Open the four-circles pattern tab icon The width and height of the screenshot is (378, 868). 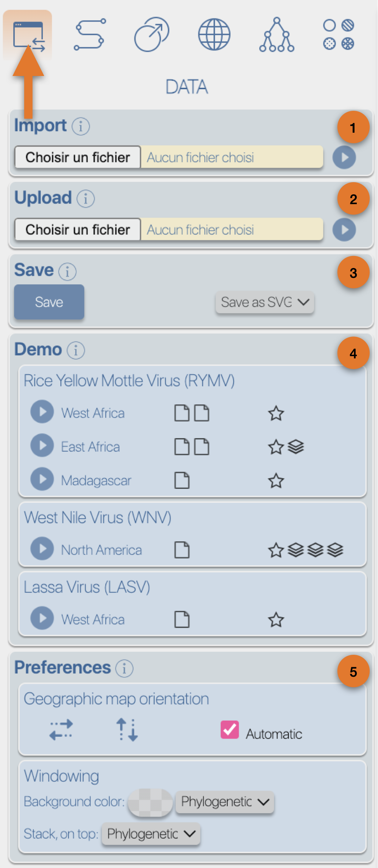[339, 35]
